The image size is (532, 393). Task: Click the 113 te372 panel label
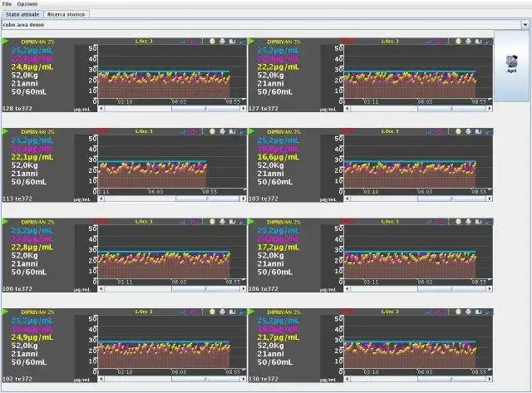pos(17,199)
